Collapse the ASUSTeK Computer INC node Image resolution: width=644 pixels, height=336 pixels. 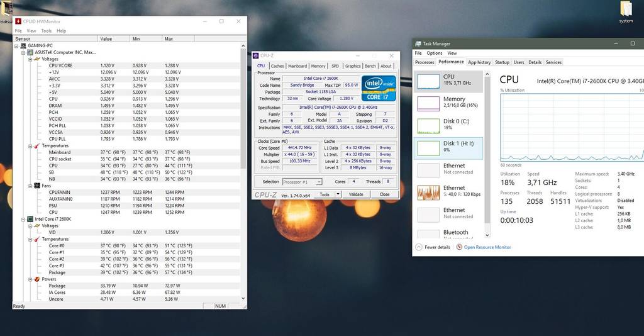point(23,53)
